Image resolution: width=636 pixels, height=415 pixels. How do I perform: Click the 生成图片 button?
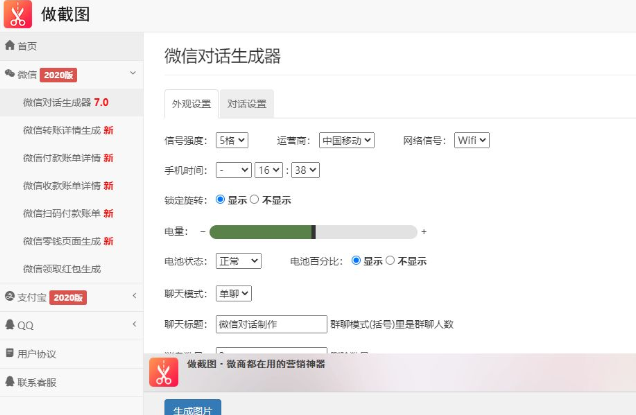coord(192,408)
